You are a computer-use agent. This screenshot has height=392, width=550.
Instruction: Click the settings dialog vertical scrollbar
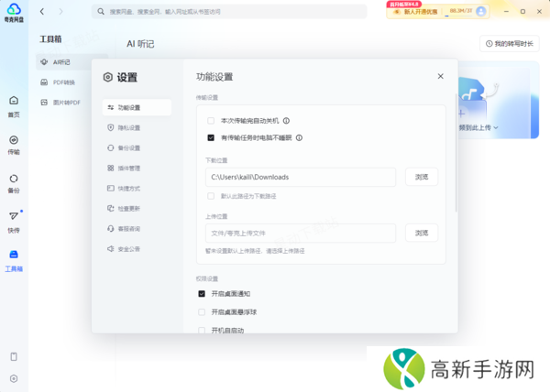coord(456,152)
